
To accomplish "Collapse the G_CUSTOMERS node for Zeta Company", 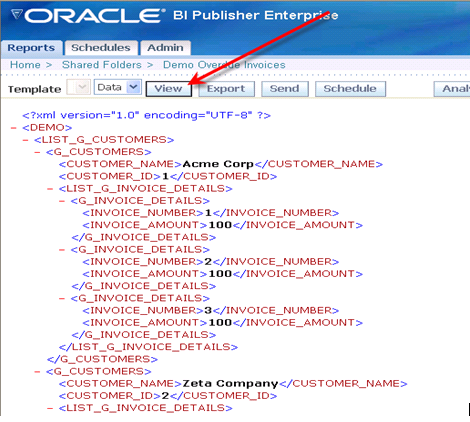I will click(x=38, y=372).
